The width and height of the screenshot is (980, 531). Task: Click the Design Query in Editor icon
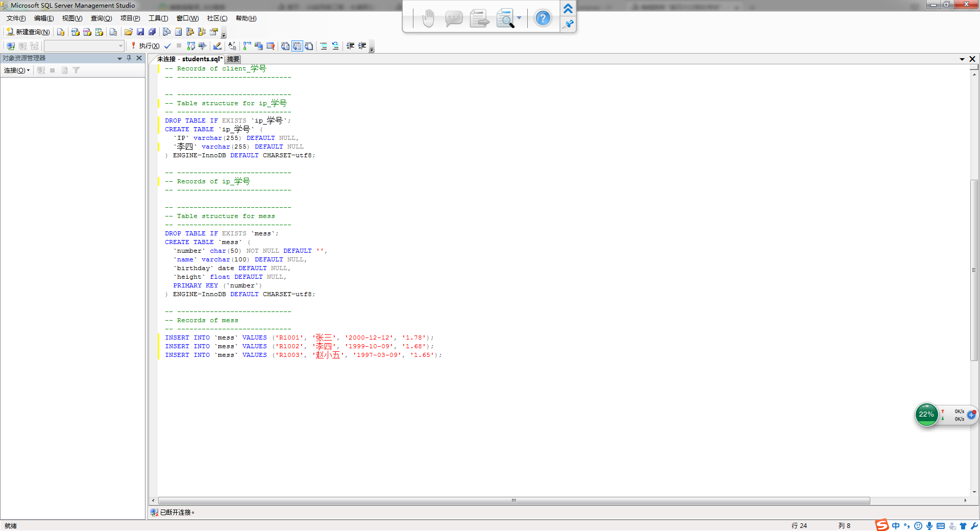click(217, 46)
